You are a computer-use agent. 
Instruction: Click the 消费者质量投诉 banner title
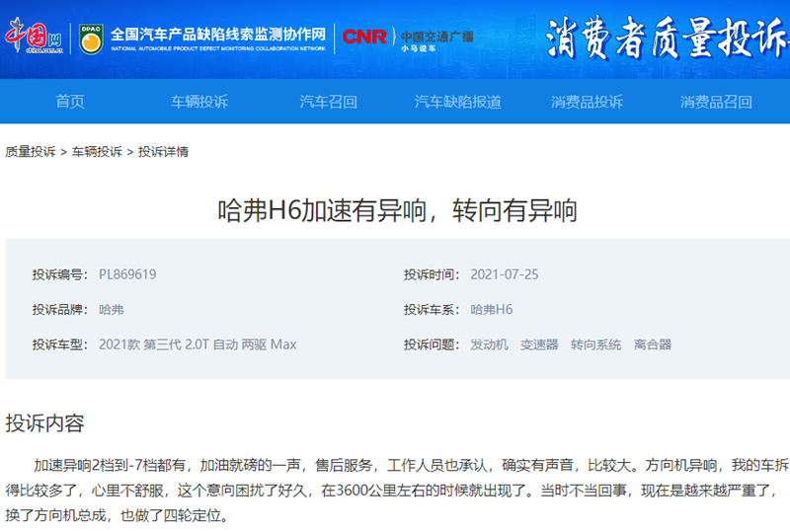pyautogui.click(x=668, y=38)
